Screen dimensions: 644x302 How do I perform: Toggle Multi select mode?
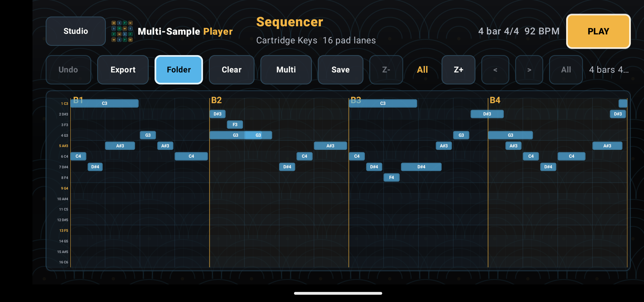(286, 70)
